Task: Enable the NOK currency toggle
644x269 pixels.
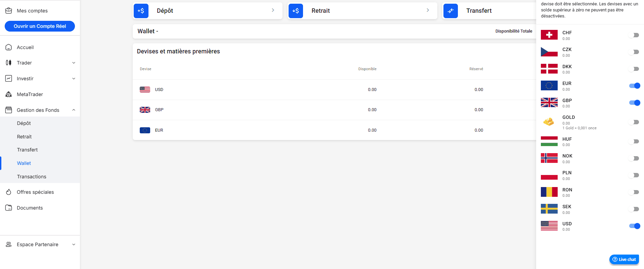Action: [634, 158]
